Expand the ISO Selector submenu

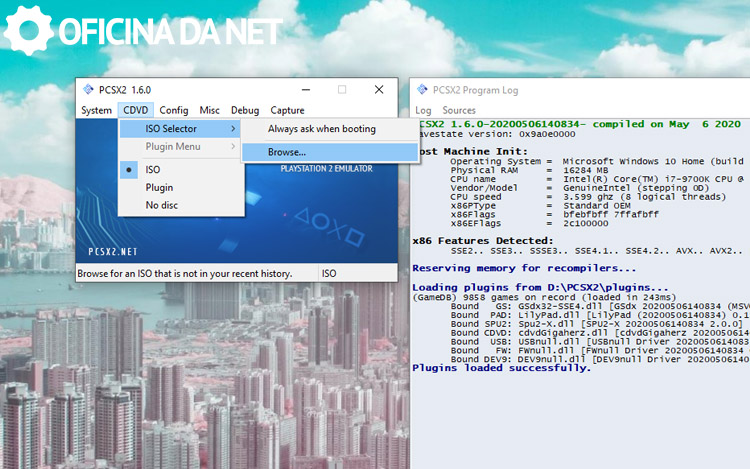tap(181, 129)
